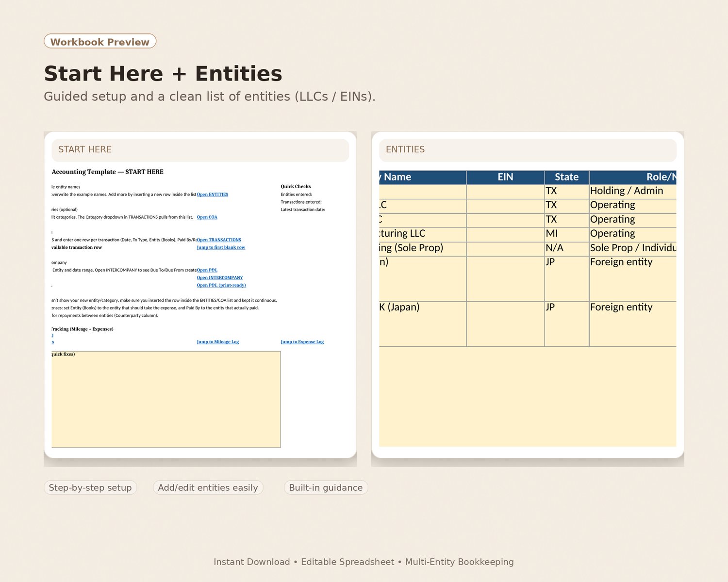The image size is (728, 582).
Task: Jump to Expense Log link
Action: (x=302, y=342)
